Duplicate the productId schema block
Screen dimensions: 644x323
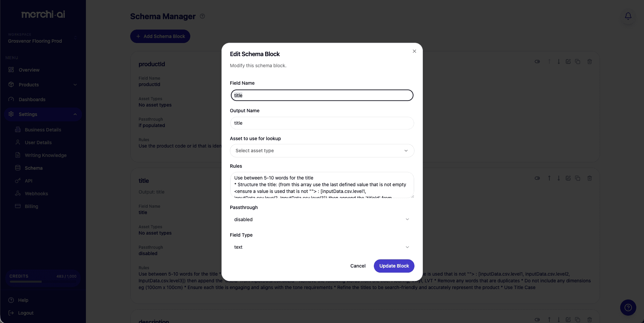[x=578, y=62]
